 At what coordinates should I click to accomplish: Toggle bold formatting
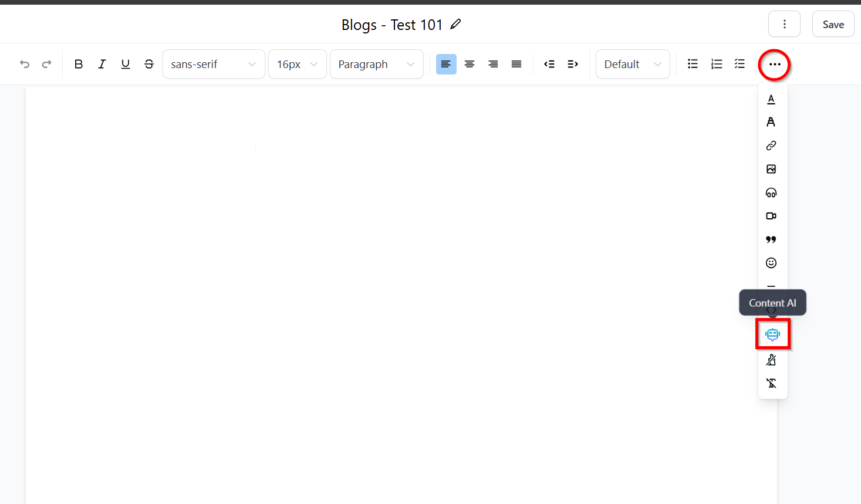pyautogui.click(x=79, y=64)
